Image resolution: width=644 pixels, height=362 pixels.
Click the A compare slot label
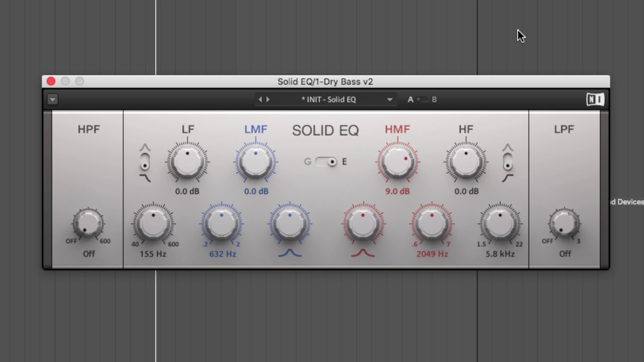click(411, 100)
